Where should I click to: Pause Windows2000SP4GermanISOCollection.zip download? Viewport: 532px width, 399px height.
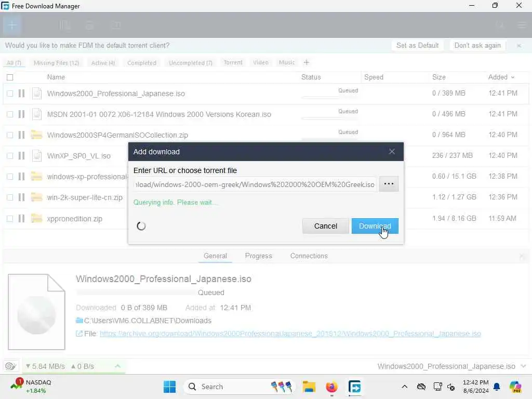21,135
